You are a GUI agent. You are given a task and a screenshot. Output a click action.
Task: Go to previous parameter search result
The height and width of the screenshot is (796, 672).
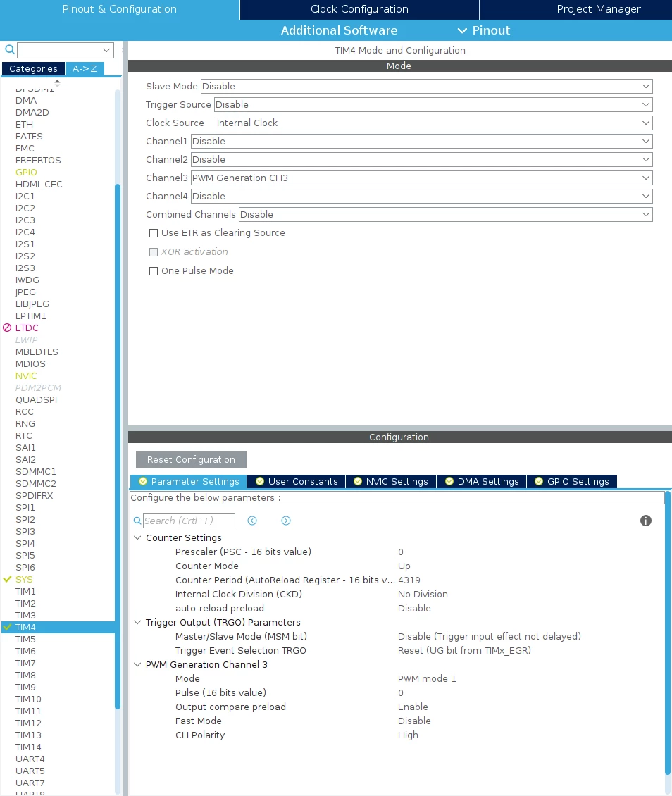pos(252,521)
